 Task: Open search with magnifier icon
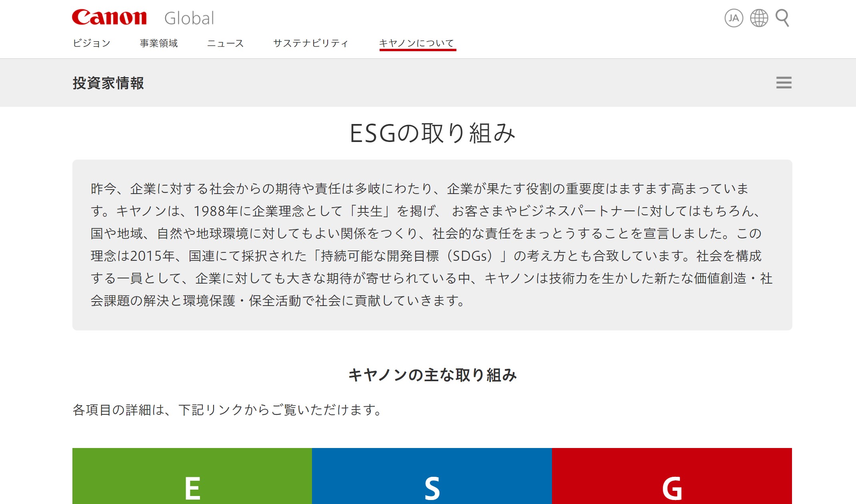pos(782,18)
